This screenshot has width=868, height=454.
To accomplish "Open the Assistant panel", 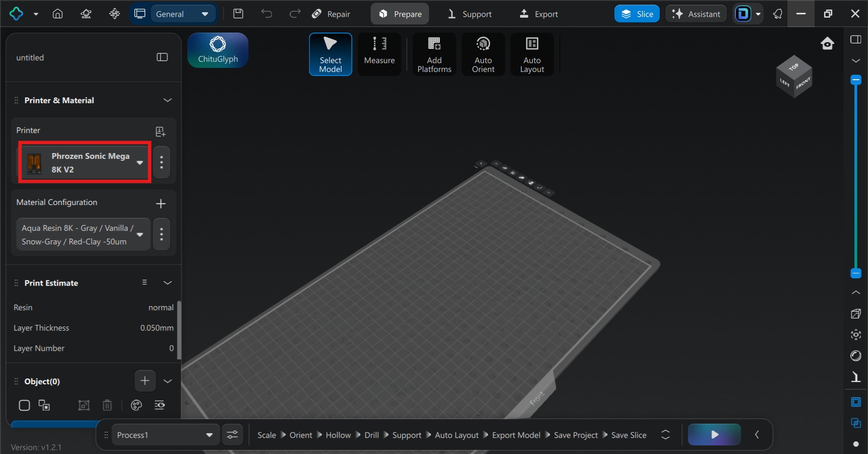I will tap(696, 14).
